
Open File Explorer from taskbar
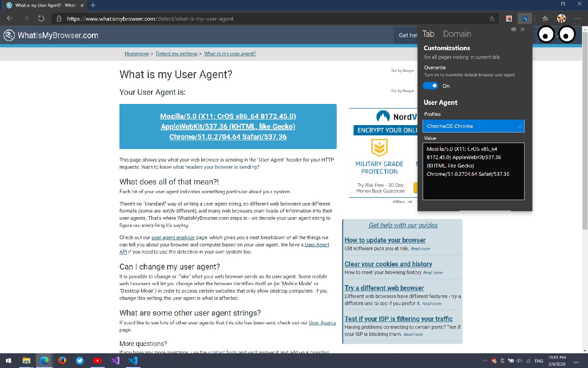coord(26,361)
